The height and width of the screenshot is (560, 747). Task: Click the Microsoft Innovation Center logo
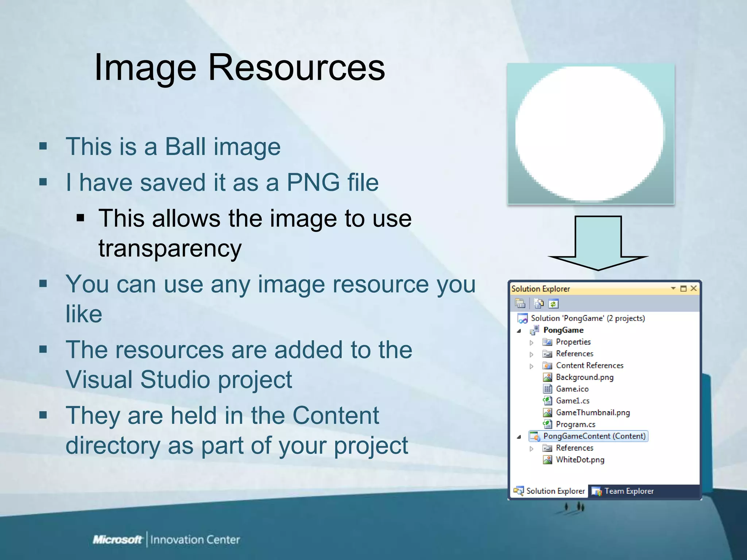[x=166, y=540]
